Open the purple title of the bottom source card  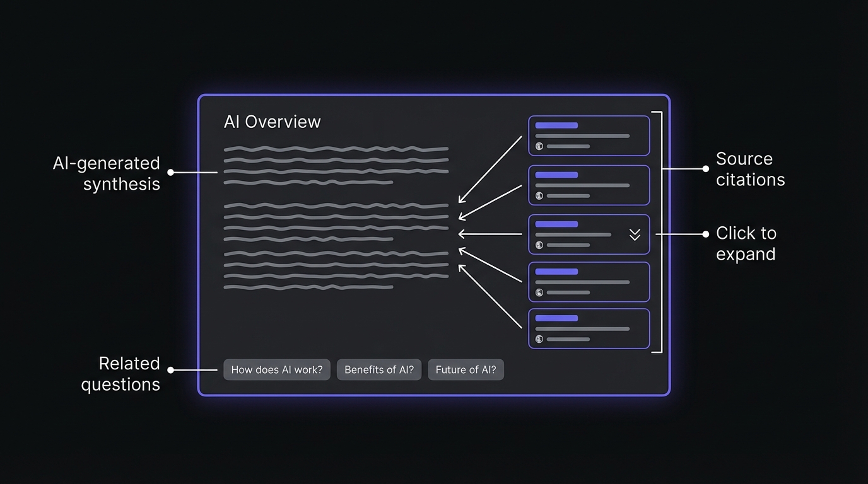click(556, 318)
